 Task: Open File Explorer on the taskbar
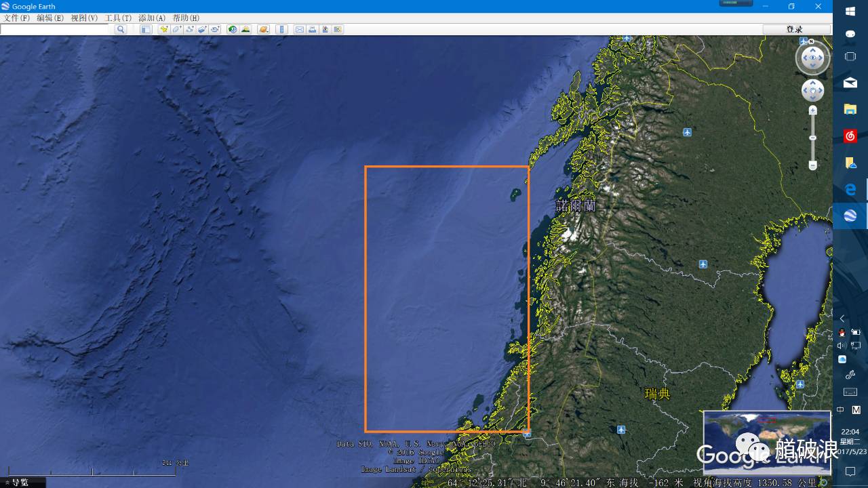tap(850, 109)
